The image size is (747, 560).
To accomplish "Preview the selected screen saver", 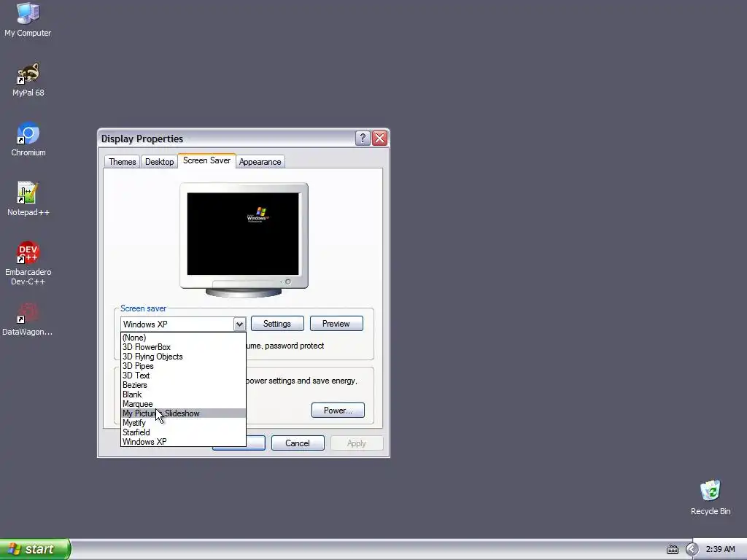I will tap(336, 324).
